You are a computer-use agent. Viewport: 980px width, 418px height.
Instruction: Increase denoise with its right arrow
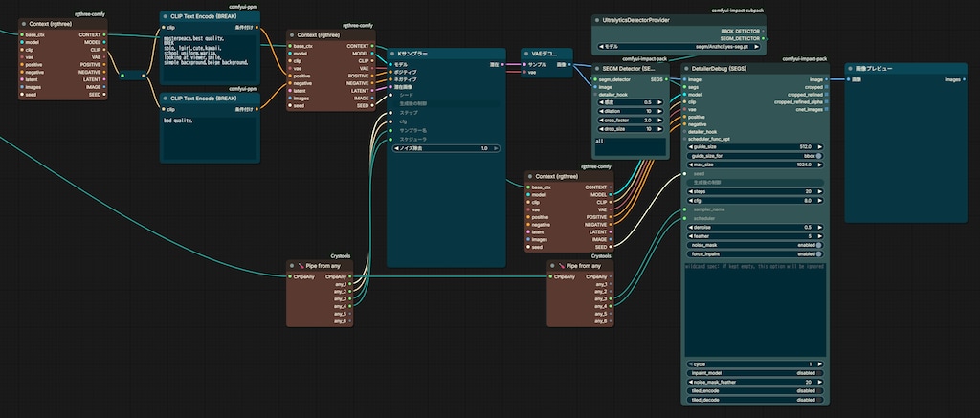tap(819, 227)
